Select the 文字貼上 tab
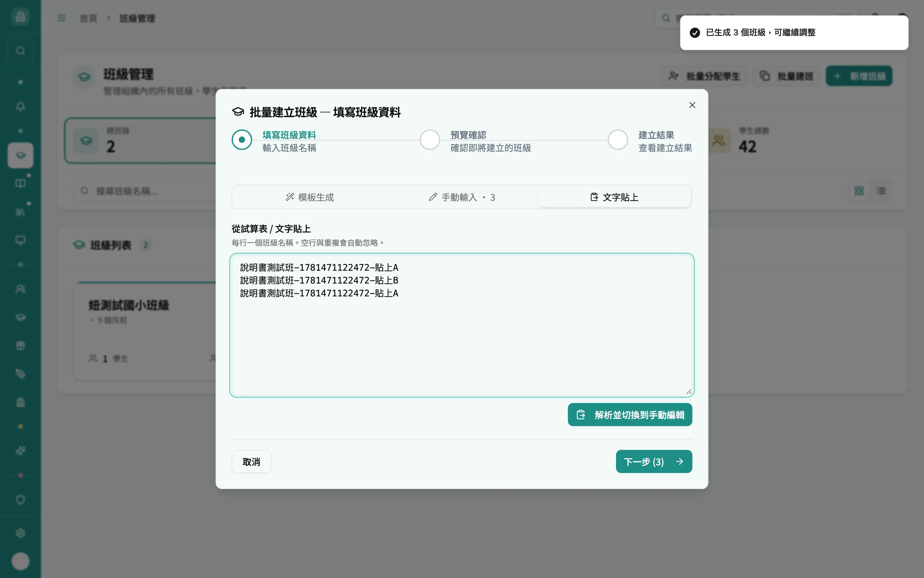The height and width of the screenshot is (578, 924). pyautogui.click(x=614, y=197)
